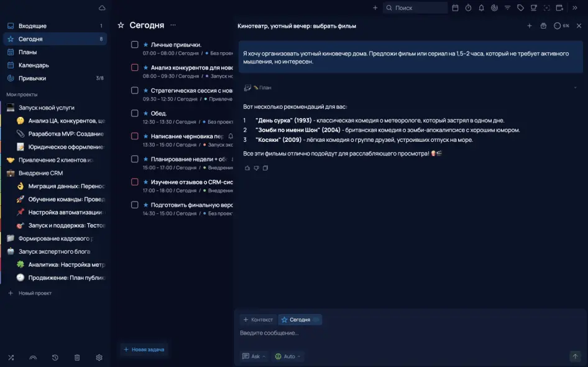
Task: Open "Входящие" in the sidebar
Action: point(32,26)
